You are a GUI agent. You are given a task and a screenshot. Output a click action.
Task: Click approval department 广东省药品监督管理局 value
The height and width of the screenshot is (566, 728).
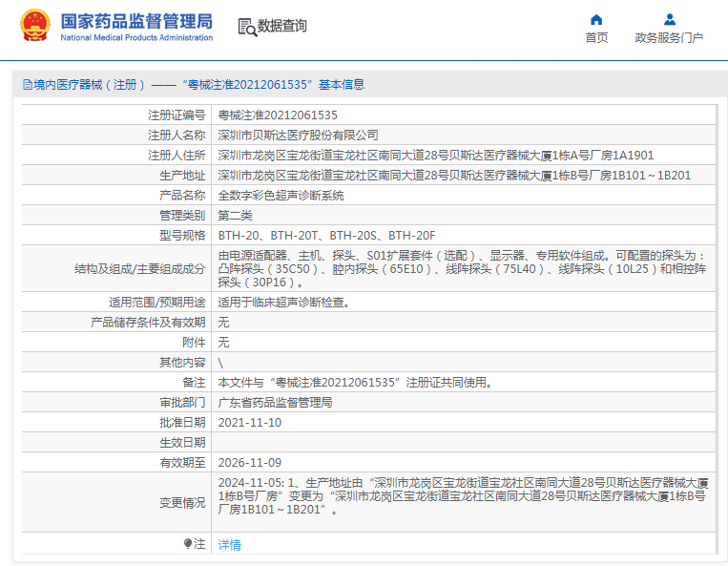(x=275, y=403)
